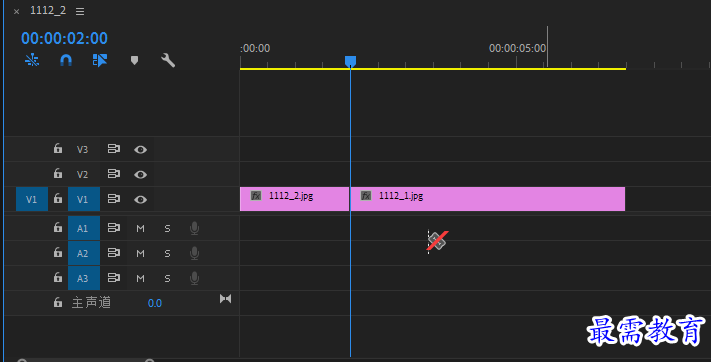Enable voice-over record microphone on A2
The width and height of the screenshot is (711, 362).
pos(194,253)
